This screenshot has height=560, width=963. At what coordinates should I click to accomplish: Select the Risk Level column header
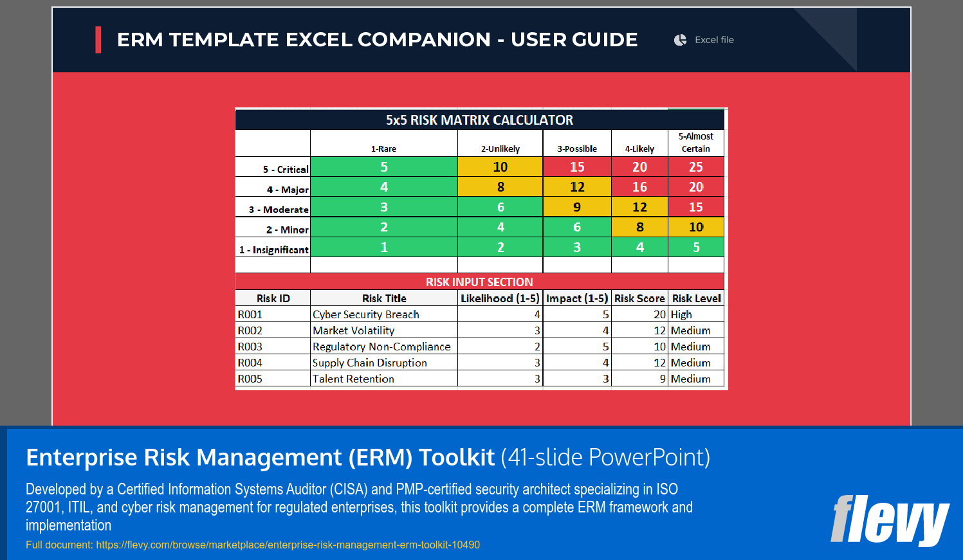[x=695, y=298]
